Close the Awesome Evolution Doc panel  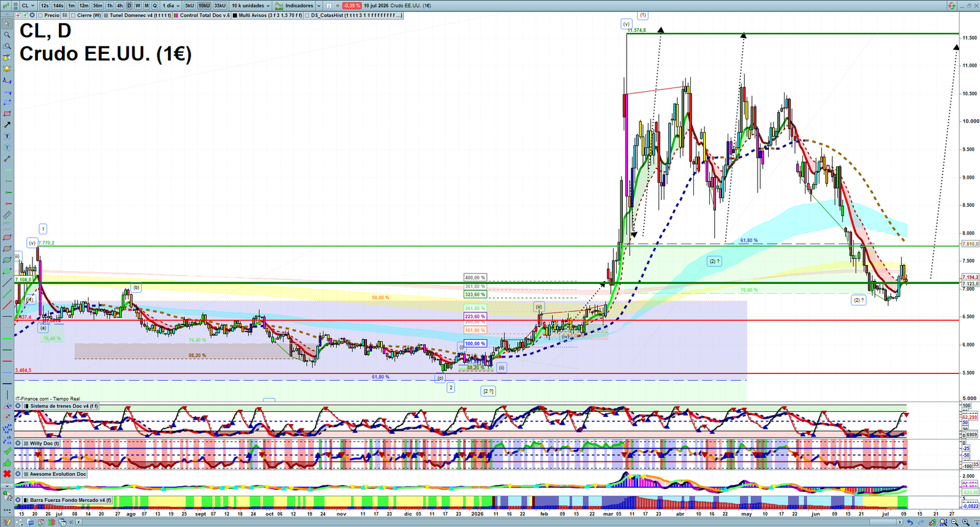click(x=18, y=474)
